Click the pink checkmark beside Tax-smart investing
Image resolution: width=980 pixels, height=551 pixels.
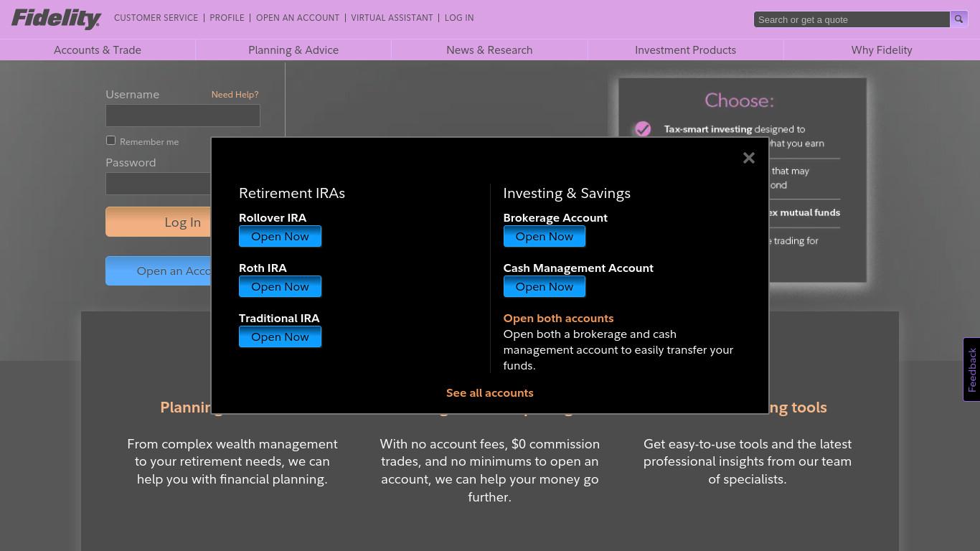(x=643, y=129)
